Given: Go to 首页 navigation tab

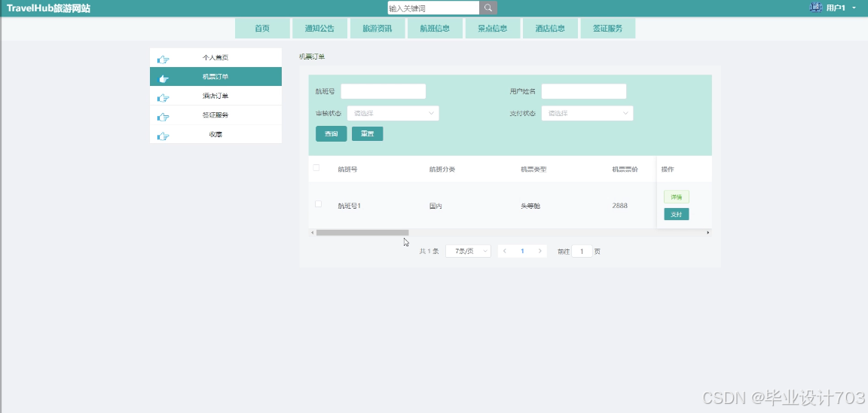Looking at the screenshot, I should tap(262, 28).
